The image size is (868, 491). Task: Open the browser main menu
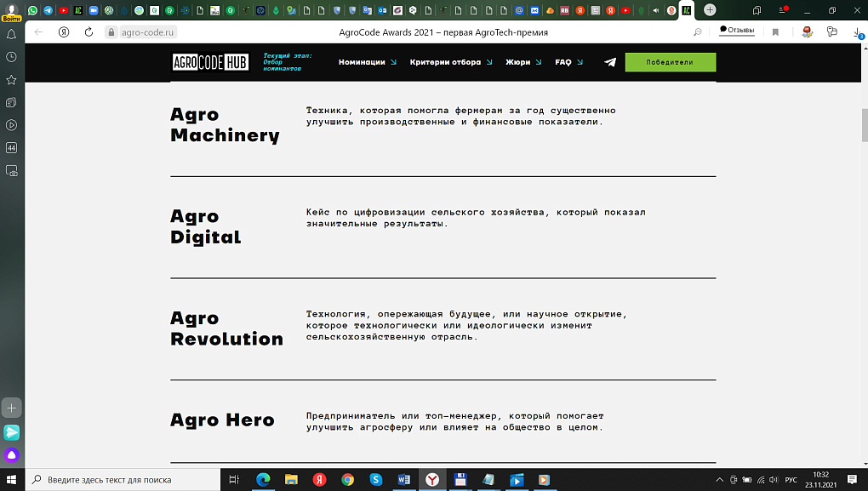click(783, 10)
